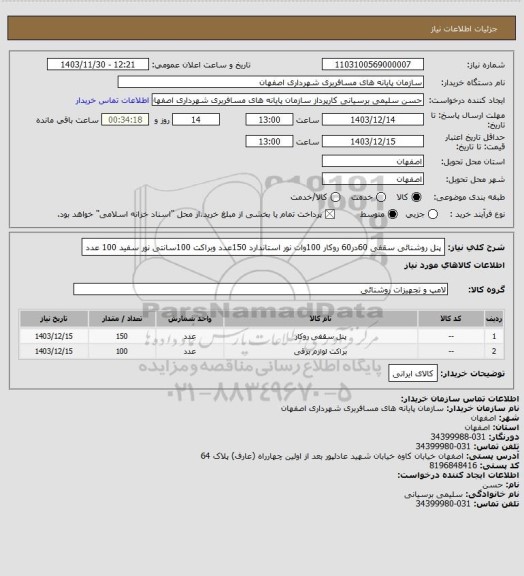This screenshot has height=576, width=524.
Task: Select the row پنل سقفی روکار
Action: (261, 336)
